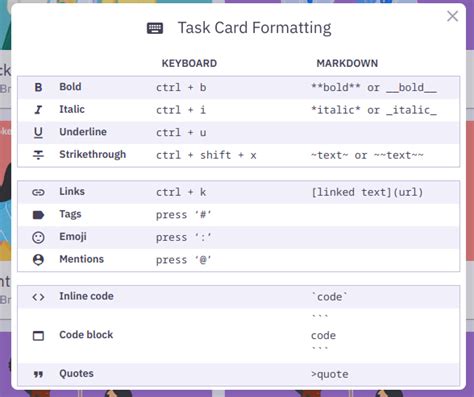Click the "press '@'" Mentions shortcut
Image resolution: width=474 pixels, height=397 pixels.
(x=184, y=260)
